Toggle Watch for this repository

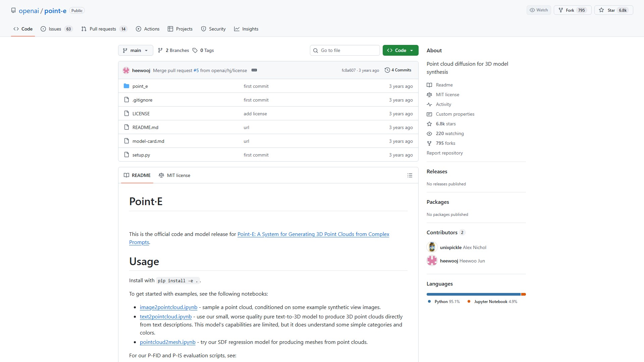[539, 10]
